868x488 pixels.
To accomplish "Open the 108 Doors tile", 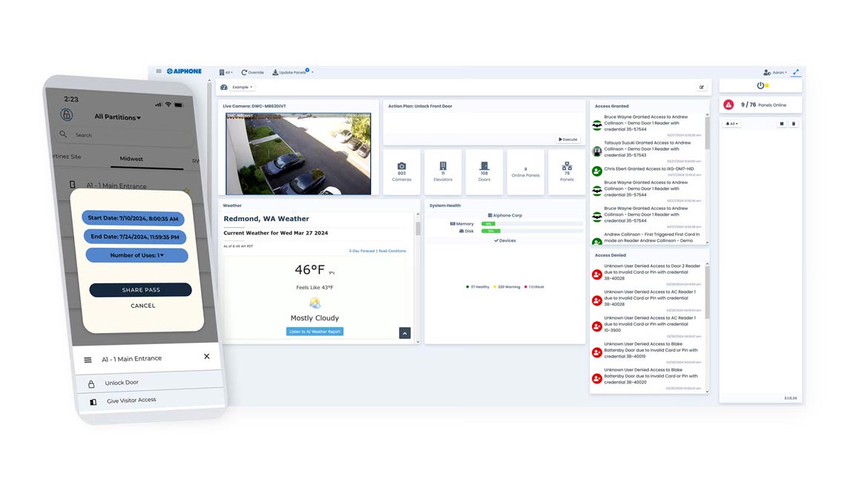I will click(x=484, y=172).
